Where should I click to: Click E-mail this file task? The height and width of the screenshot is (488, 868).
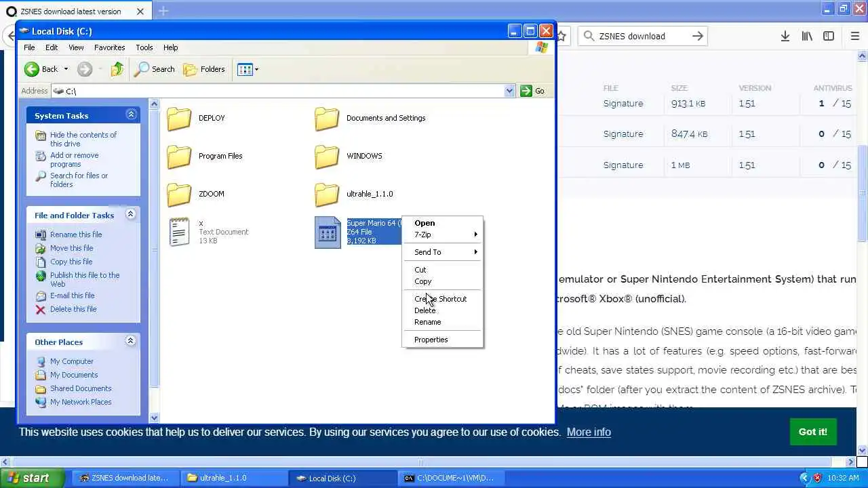tap(72, 296)
